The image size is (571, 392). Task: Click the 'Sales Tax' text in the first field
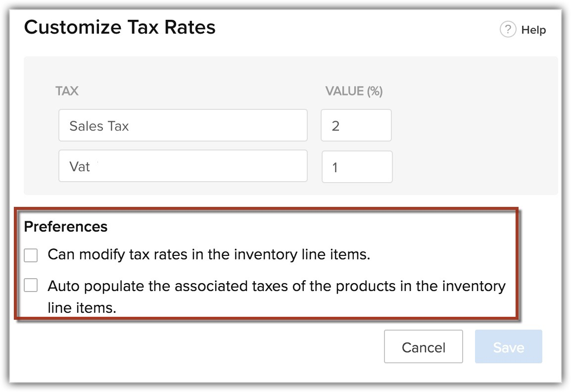point(99,126)
